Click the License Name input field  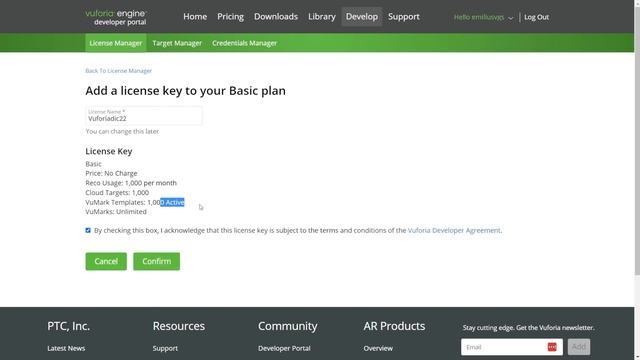tap(144, 116)
